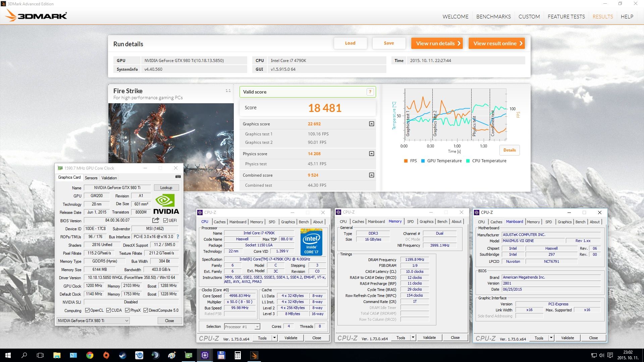Collapse the Combined score section
Screen dimensions: 644x362
pos(371,175)
